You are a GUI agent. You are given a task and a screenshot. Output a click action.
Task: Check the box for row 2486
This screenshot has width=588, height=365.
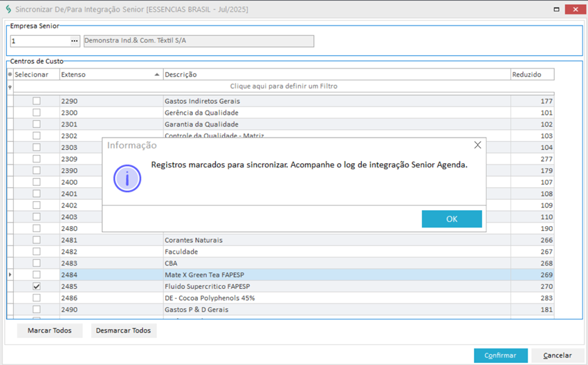tap(37, 298)
